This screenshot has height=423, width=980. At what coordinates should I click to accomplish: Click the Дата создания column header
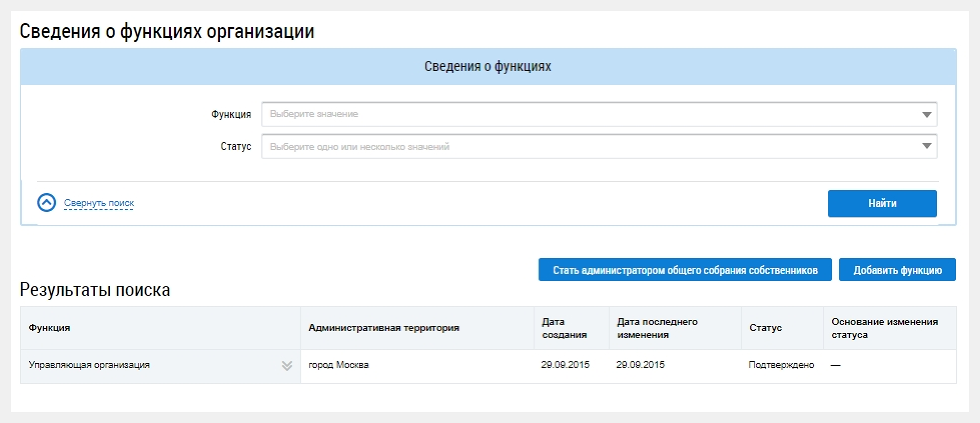pos(564,328)
